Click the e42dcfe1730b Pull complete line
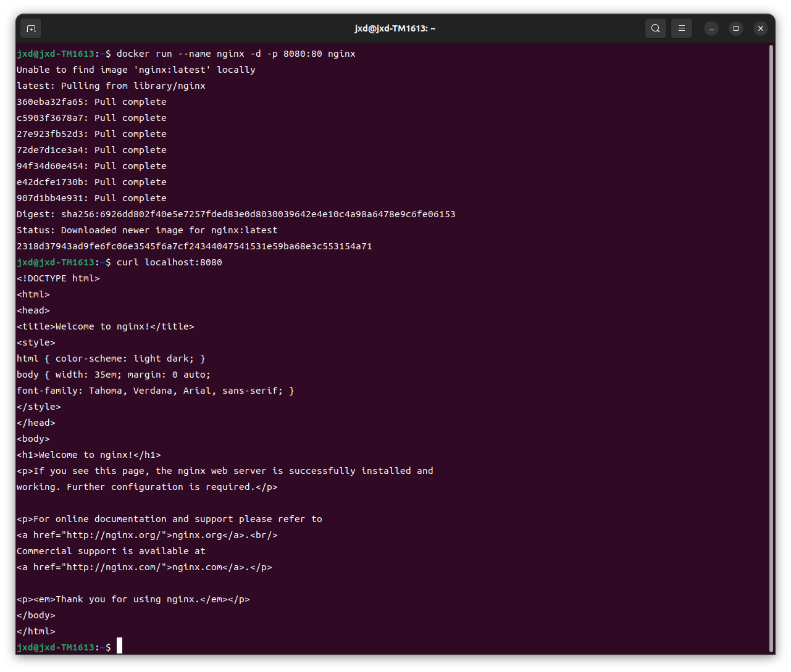This screenshot has width=791, height=672. point(91,182)
